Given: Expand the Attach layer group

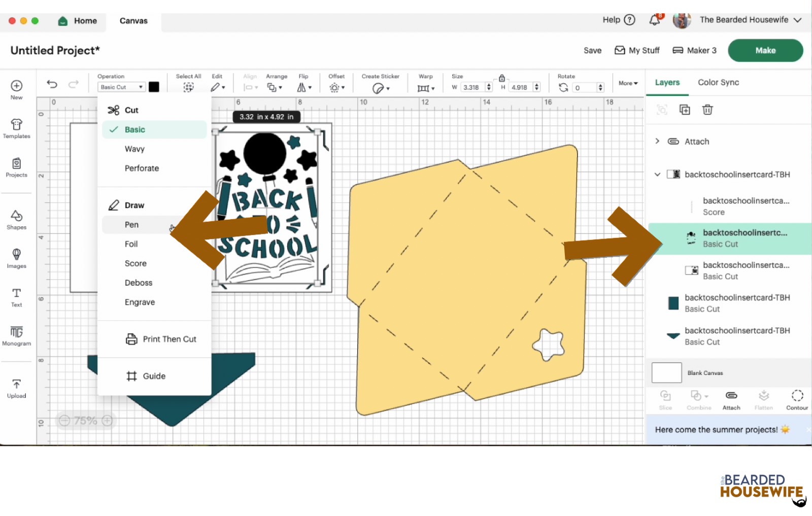Looking at the screenshot, I should pyautogui.click(x=657, y=141).
